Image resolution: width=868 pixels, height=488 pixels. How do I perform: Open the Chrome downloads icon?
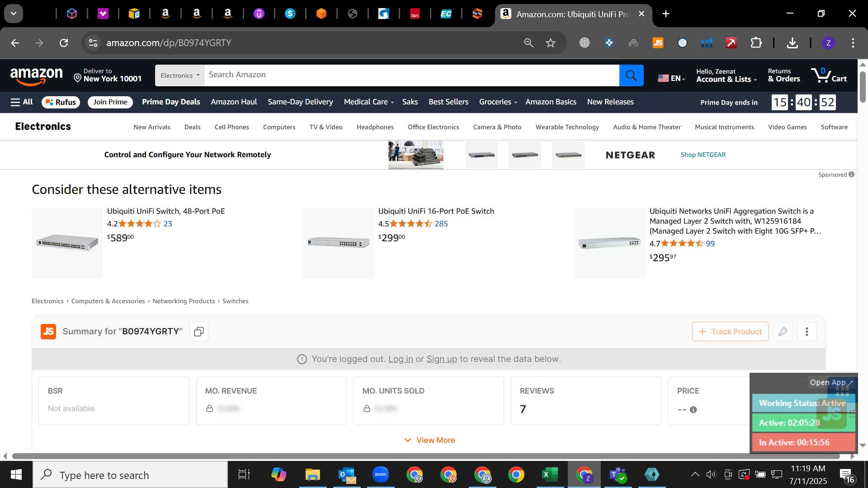[x=792, y=43]
